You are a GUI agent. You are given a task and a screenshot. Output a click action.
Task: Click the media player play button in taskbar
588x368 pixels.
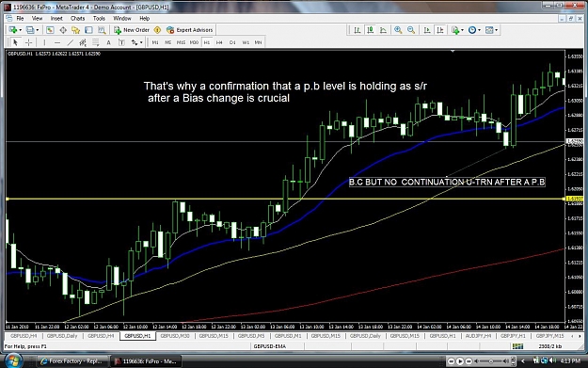460,361
